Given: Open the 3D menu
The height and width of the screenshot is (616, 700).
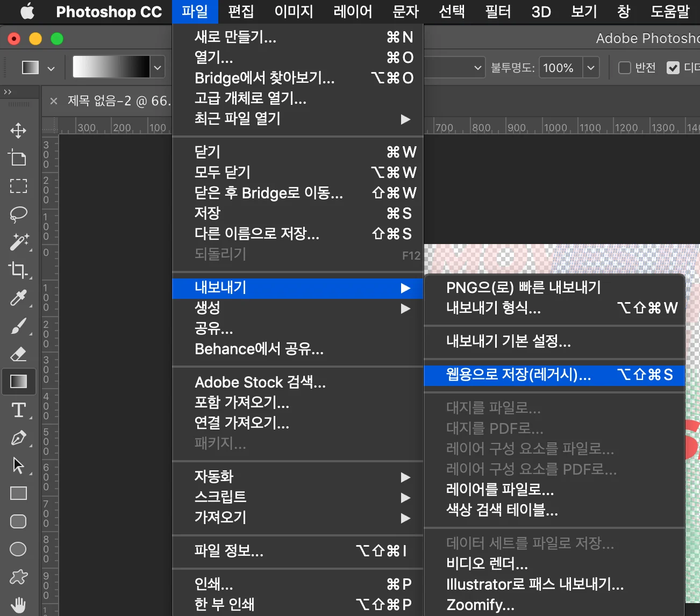Looking at the screenshot, I should click(x=541, y=11).
